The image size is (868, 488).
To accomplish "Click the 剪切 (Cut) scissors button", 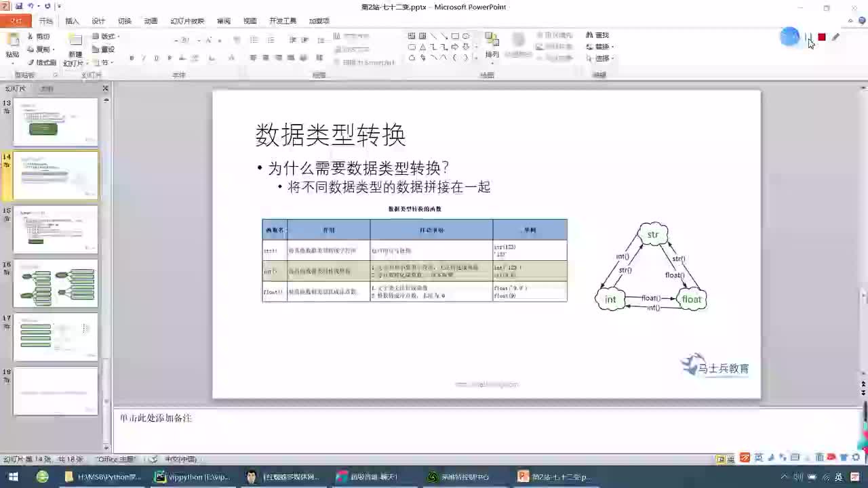I will (x=39, y=37).
